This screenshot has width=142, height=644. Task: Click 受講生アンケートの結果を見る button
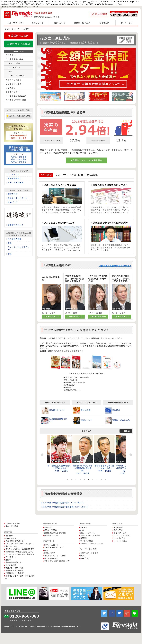pos(86,160)
